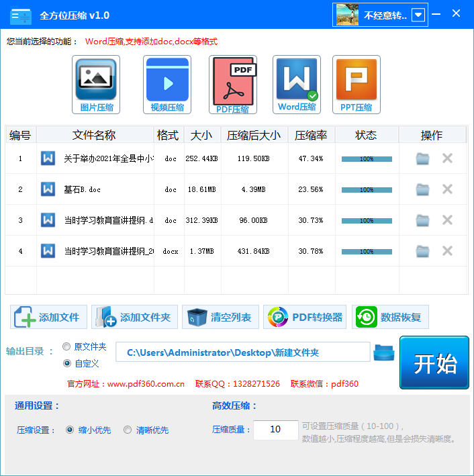Select the PPT压缩 compression icon
474x476 pixels.
[x=357, y=85]
